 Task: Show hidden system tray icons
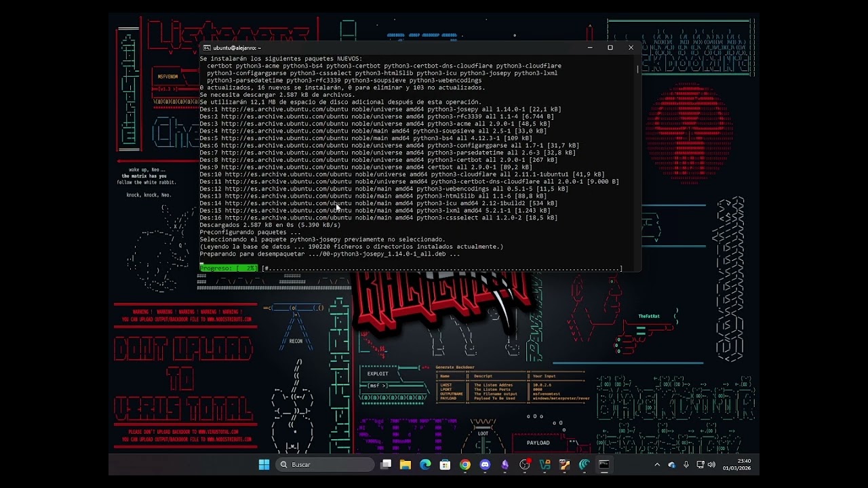click(656, 464)
